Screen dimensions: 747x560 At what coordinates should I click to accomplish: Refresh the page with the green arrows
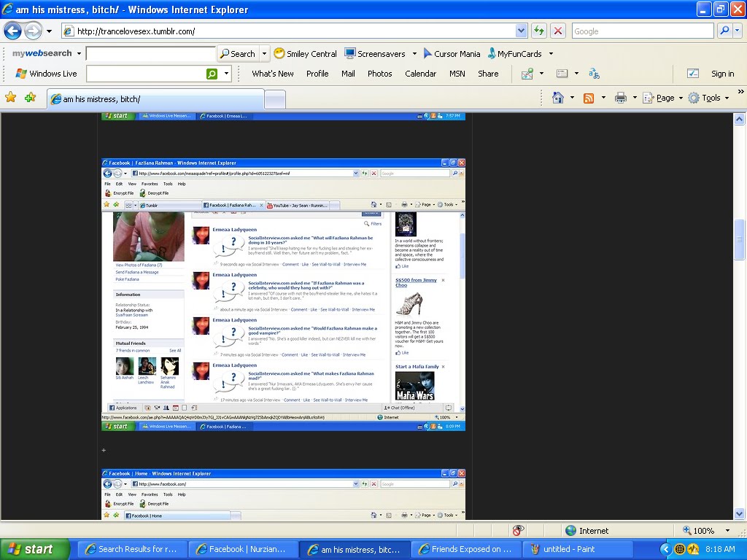tap(539, 31)
